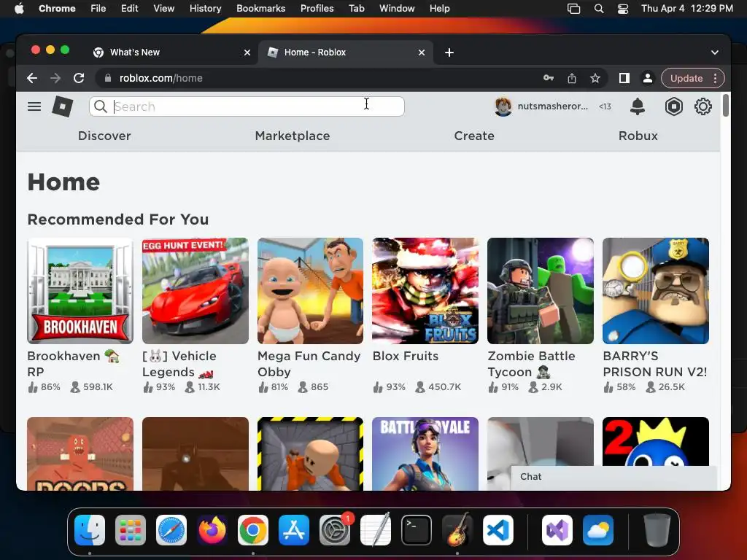Close the What's New tab

click(x=247, y=52)
